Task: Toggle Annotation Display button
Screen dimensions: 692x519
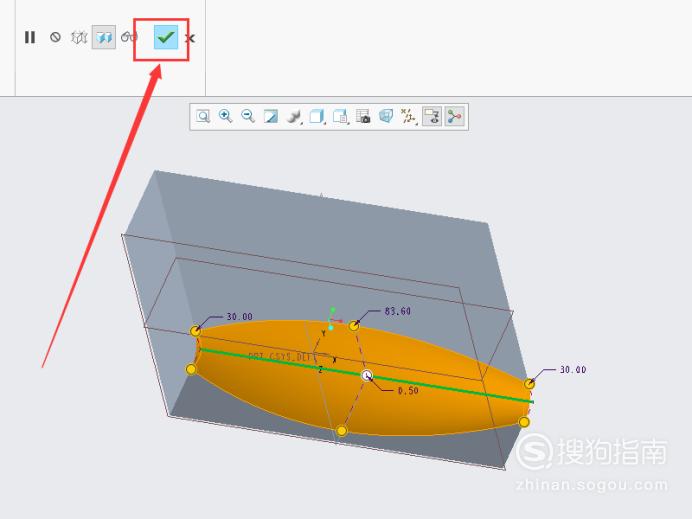Action: pyautogui.click(x=432, y=117)
